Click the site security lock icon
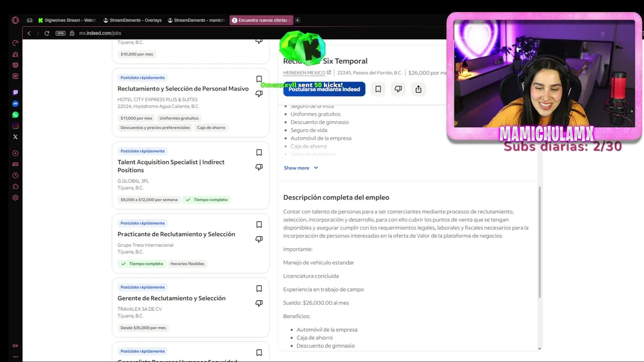The height and width of the screenshot is (362, 644). click(72, 33)
